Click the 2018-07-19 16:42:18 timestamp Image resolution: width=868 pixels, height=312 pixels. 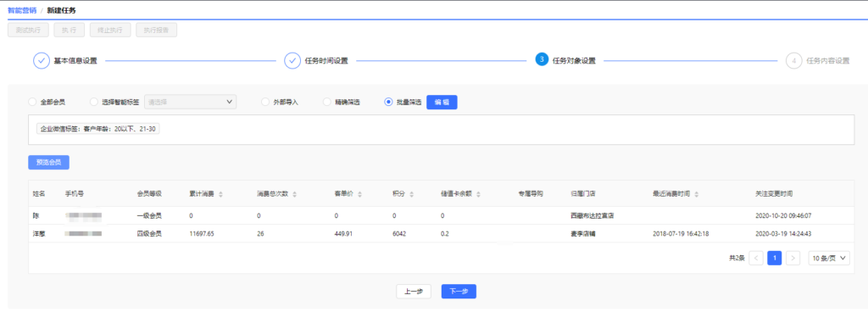pos(681,234)
